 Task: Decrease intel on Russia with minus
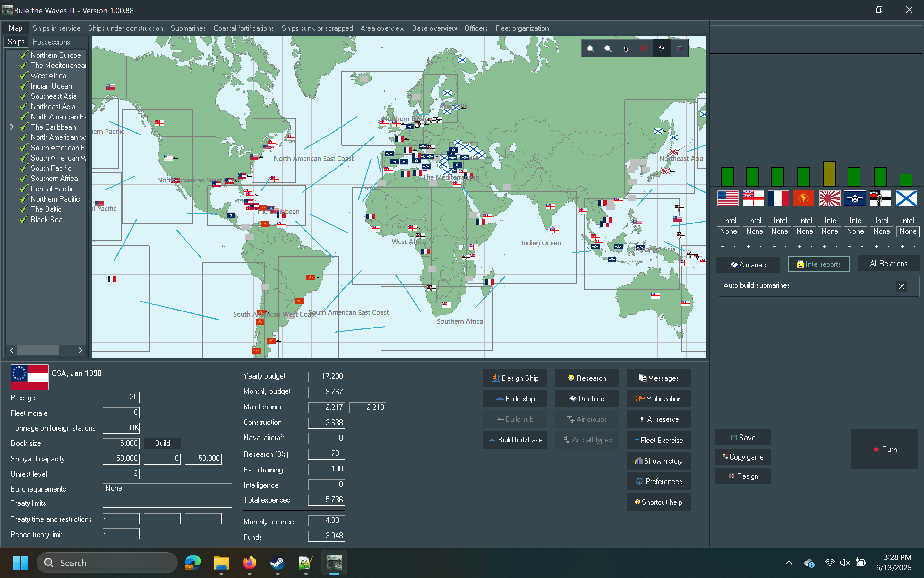pyautogui.click(x=914, y=247)
